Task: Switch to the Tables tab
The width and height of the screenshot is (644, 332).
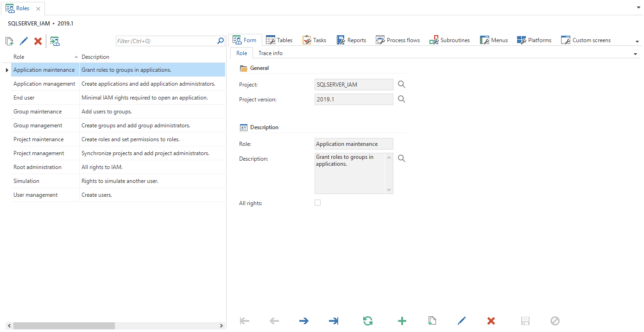Action: tap(279, 40)
